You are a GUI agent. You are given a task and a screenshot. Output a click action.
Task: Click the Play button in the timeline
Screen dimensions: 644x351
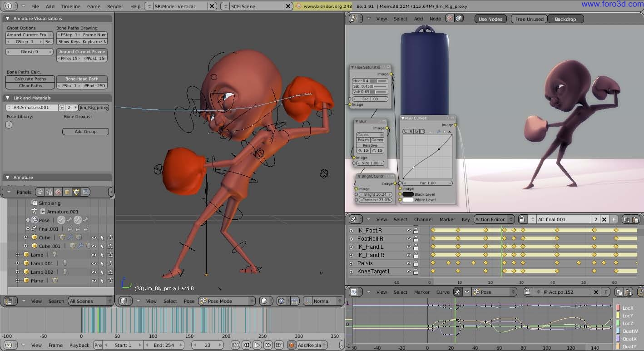click(x=257, y=345)
